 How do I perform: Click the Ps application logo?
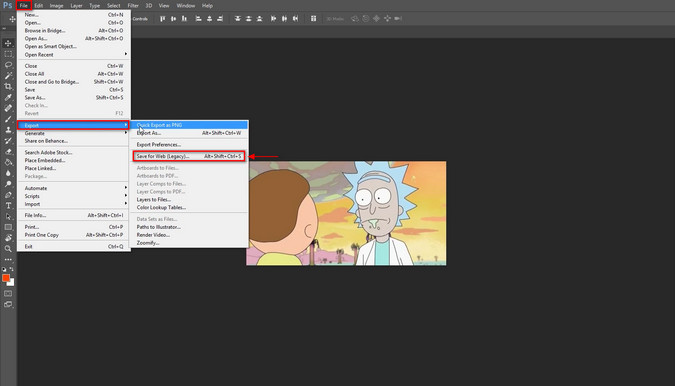coord(7,6)
